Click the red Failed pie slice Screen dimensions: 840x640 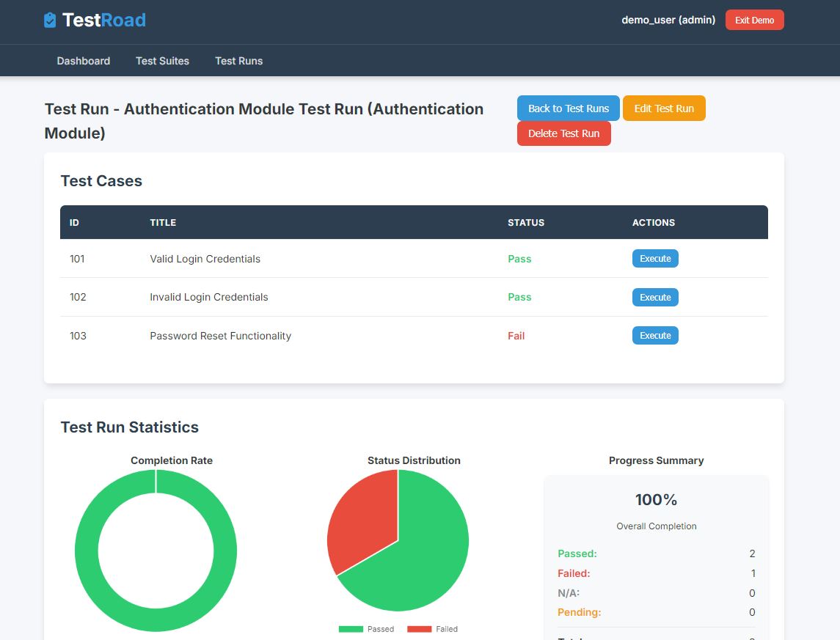[x=361, y=521]
